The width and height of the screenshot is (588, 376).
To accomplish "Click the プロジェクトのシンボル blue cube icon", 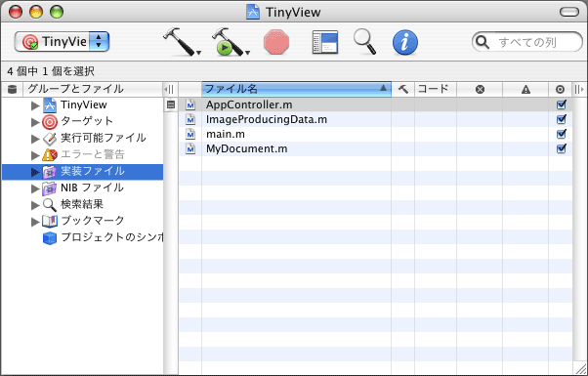I will click(50, 237).
